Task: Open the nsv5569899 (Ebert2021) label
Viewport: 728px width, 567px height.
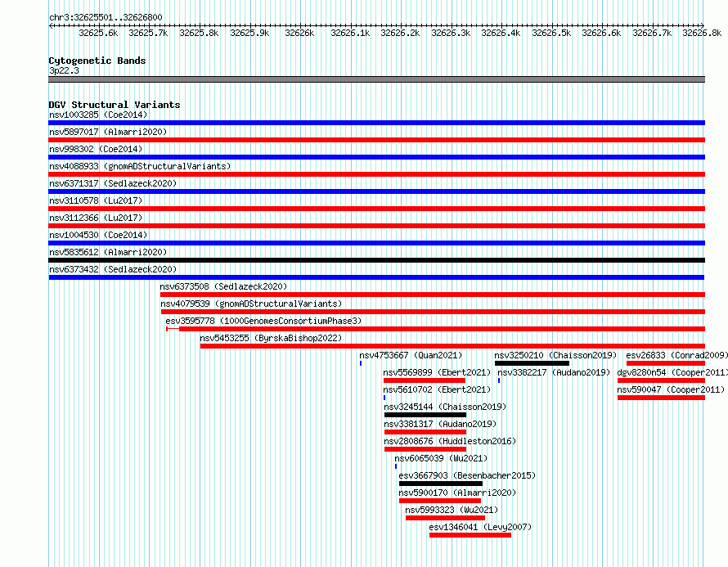Action: tap(437, 372)
